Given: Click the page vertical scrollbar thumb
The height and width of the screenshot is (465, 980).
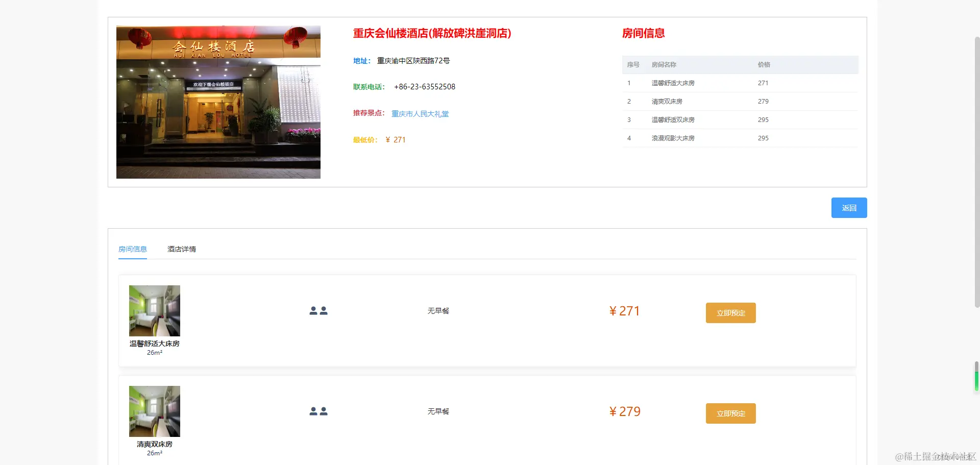Looking at the screenshot, I should click(x=977, y=172).
